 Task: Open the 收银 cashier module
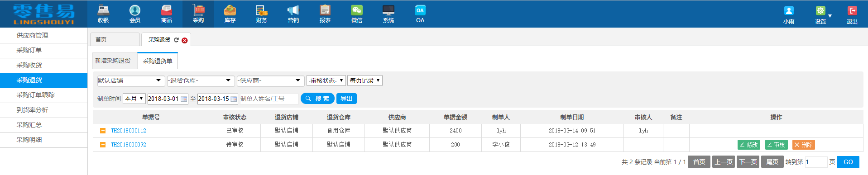pyautogui.click(x=103, y=14)
